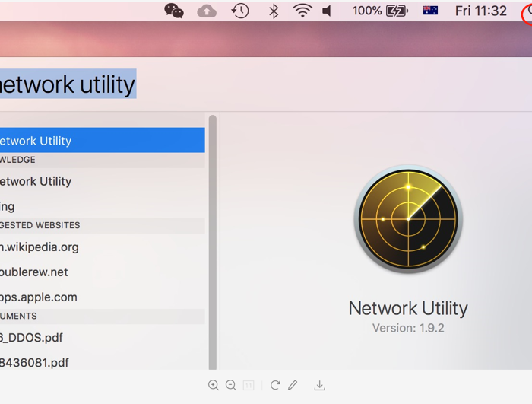
Task: Click the Version: 1.9.2 label
Action: [x=408, y=328]
